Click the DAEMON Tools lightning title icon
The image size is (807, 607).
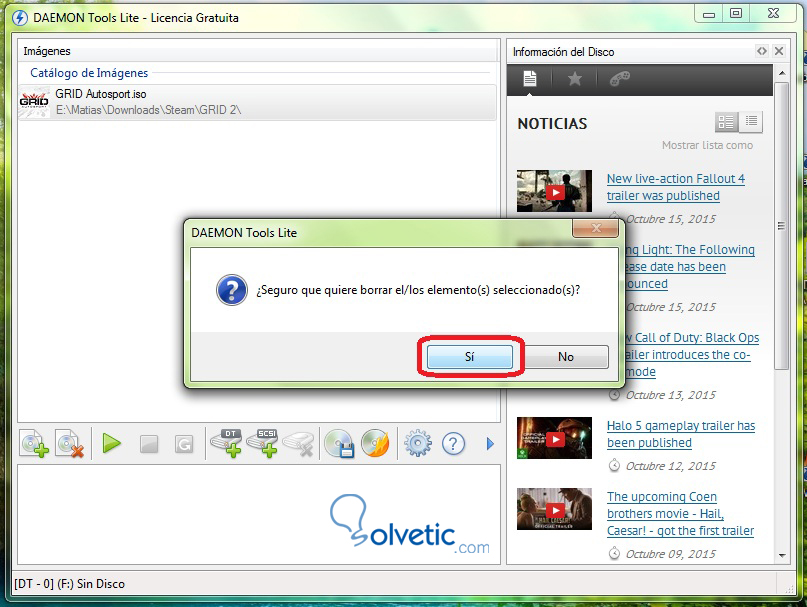tap(20, 18)
